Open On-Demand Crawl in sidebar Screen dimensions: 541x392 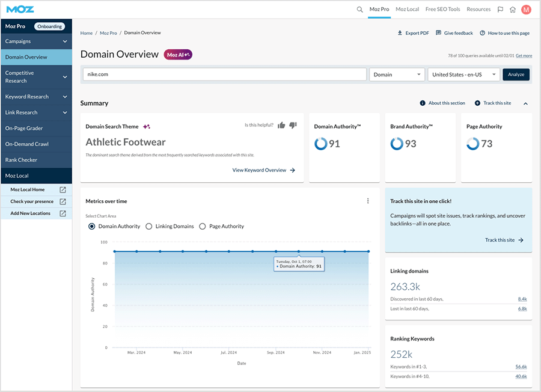[x=36, y=144]
